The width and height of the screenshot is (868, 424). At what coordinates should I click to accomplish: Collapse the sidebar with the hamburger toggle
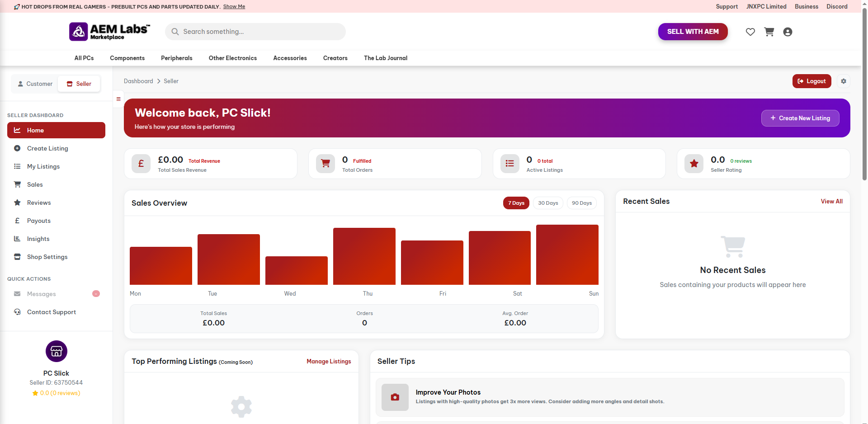[118, 98]
